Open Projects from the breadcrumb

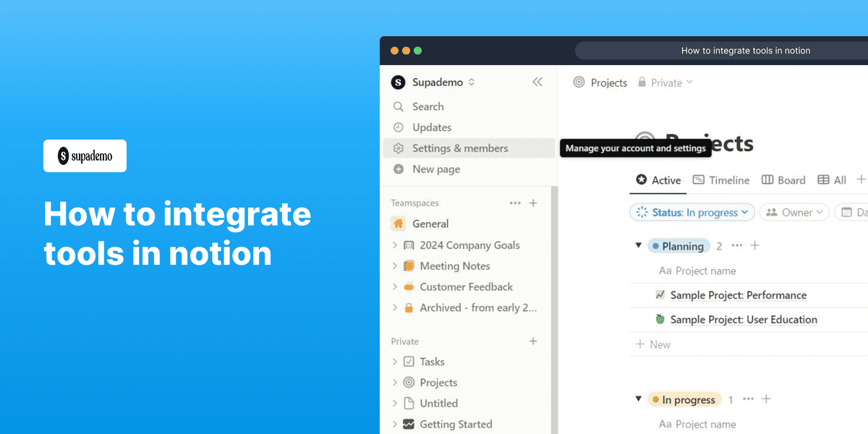tap(608, 82)
